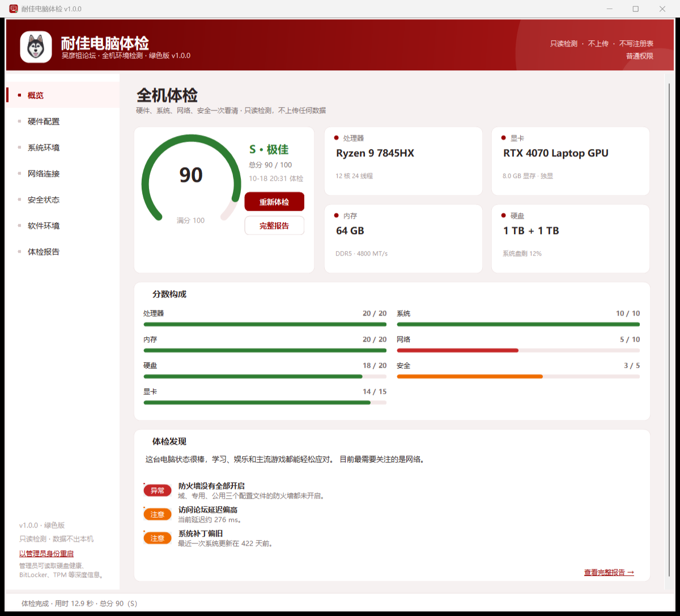Click the 系统 10/10 progress bar
Viewport: 680px width, 616px height.
click(x=518, y=324)
